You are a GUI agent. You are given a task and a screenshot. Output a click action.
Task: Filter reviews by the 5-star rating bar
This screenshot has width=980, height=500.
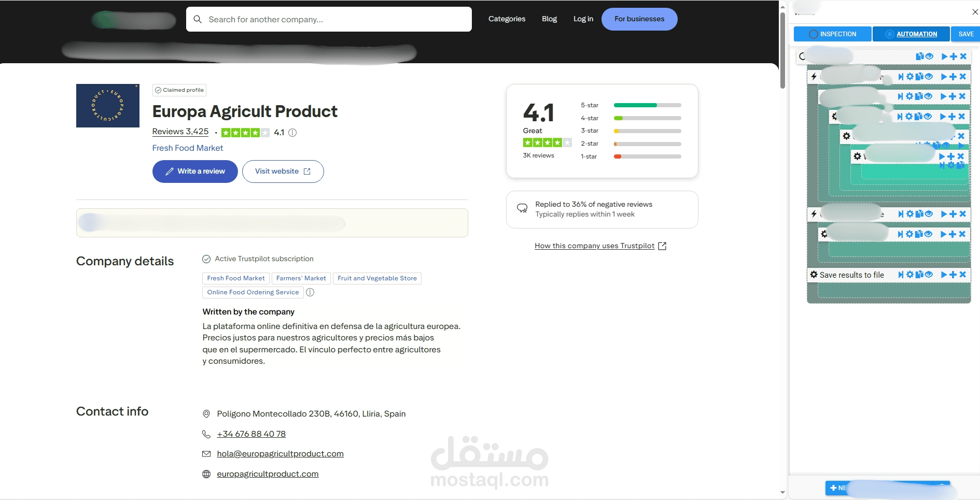647,105
